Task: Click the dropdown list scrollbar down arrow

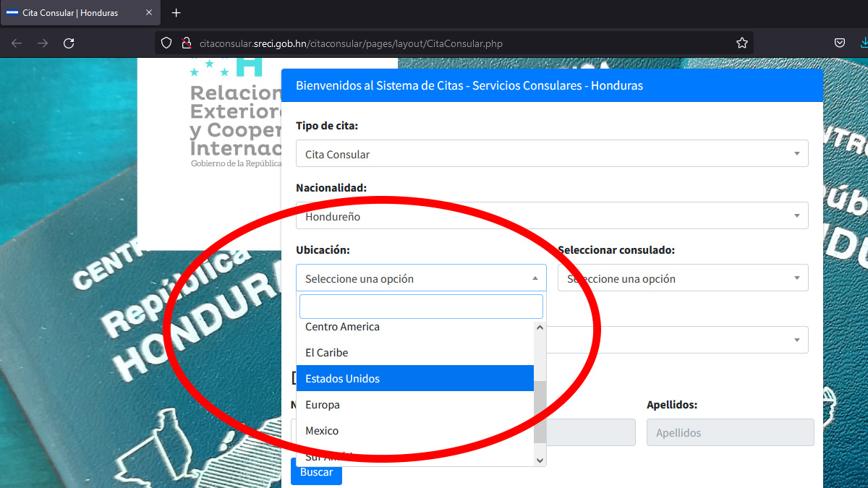Action: tap(540, 460)
